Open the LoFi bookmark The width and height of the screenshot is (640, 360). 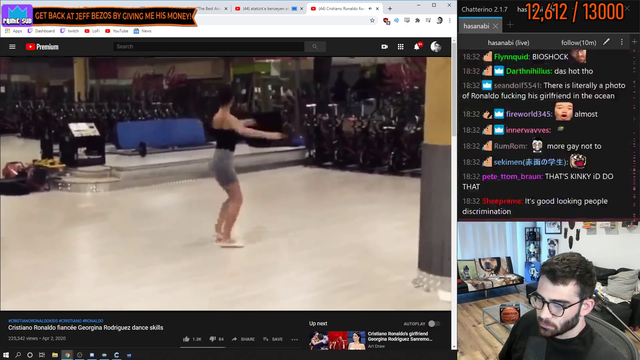pyautogui.click(x=92, y=31)
